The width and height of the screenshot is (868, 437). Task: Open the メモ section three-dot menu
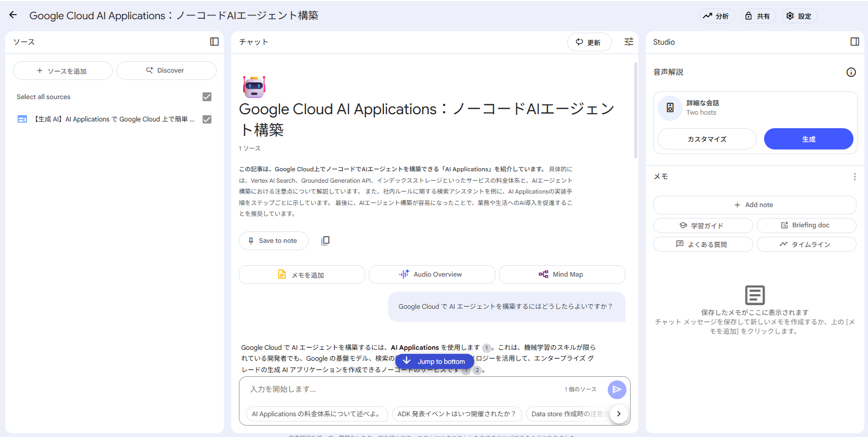854,176
